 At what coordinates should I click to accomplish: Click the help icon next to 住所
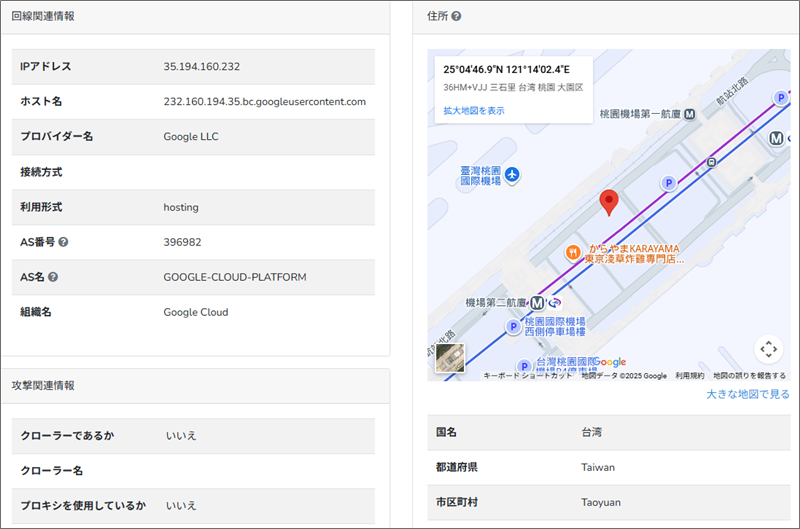tap(456, 17)
